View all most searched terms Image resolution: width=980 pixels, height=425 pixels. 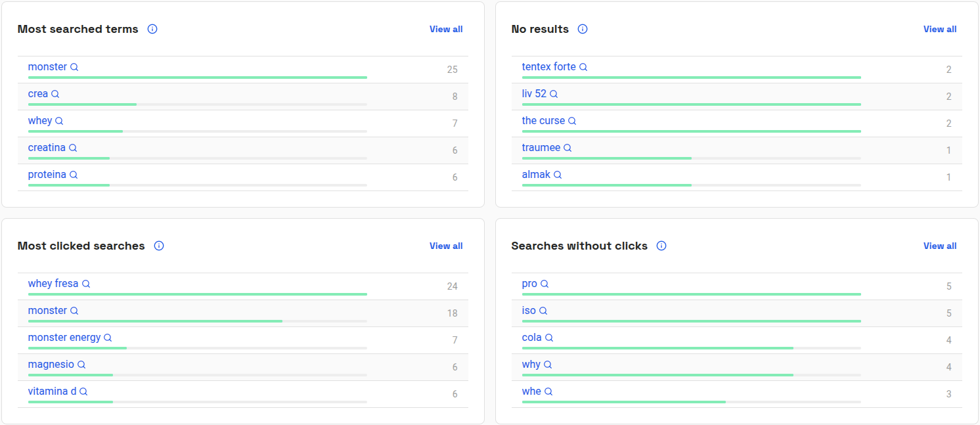[446, 29]
